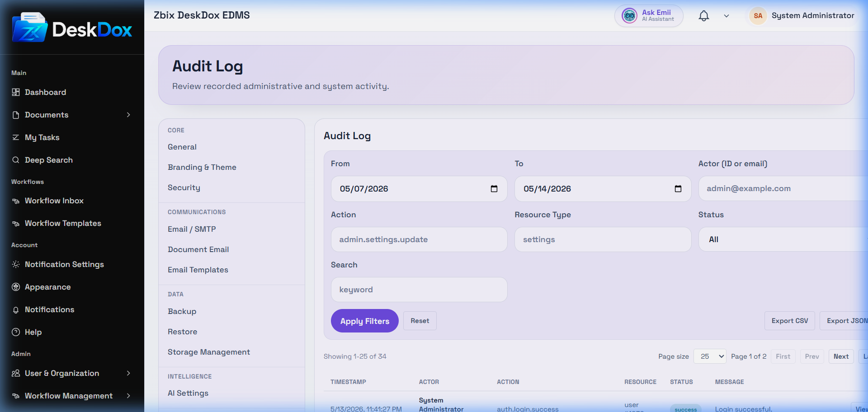Click the User & Organization people icon
868x412 pixels.
coord(16,373)
